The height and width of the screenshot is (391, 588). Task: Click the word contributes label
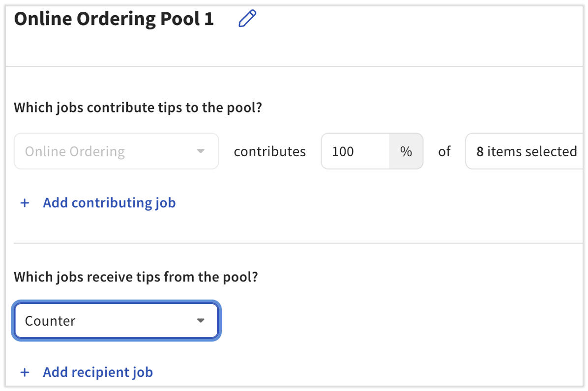point(270,151)
